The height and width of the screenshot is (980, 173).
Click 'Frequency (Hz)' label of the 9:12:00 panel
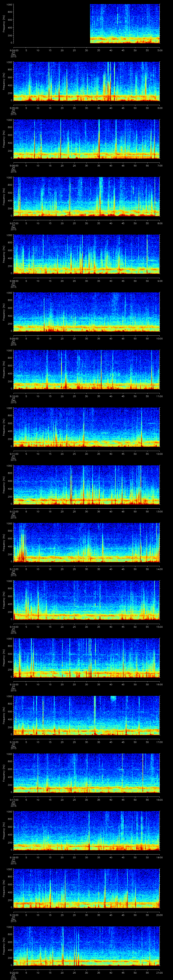click(x=4, y=485)
